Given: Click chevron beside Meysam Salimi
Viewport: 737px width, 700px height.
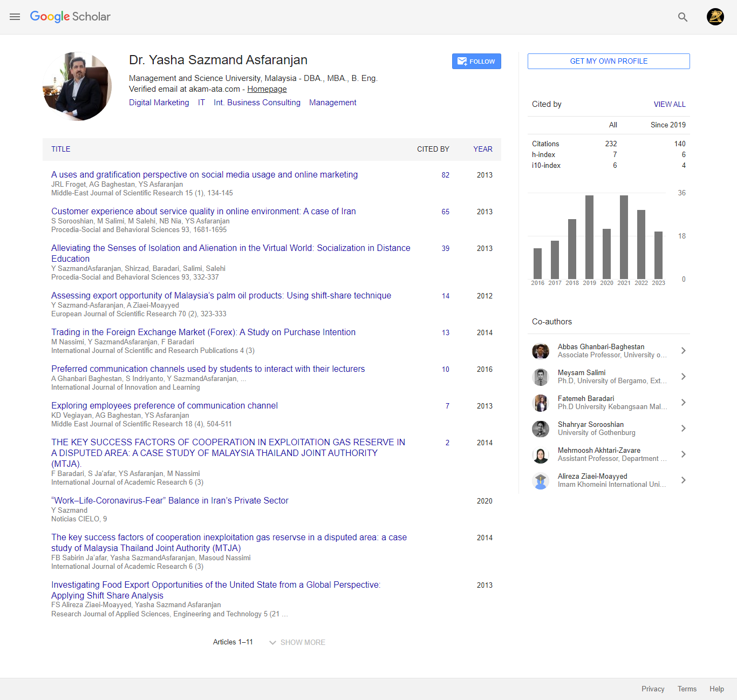Looking at the screenshot, I should coord(684,377).
